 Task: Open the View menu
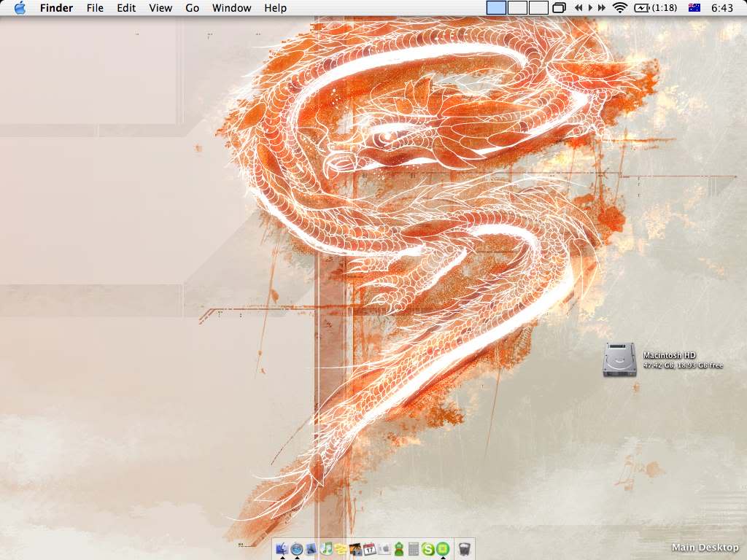click(160, 8)
